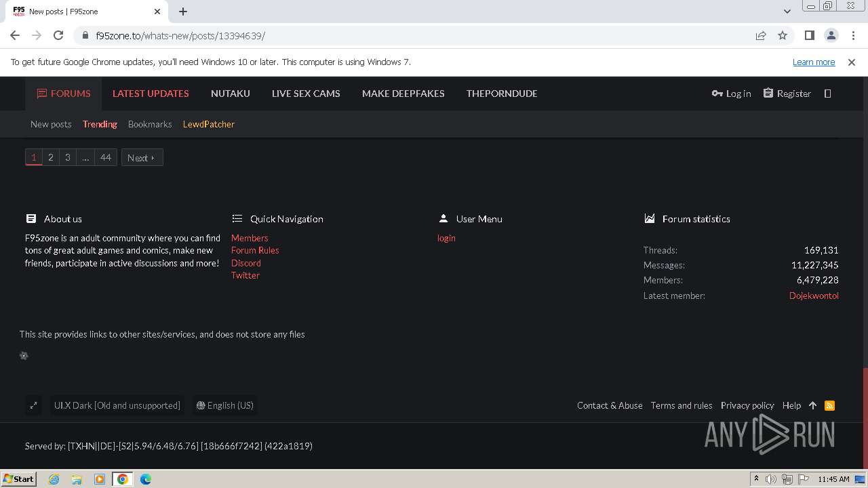Select the New posts sub-navigation link
The width and height of the screenshot is (868, 488).
[51, 124]
